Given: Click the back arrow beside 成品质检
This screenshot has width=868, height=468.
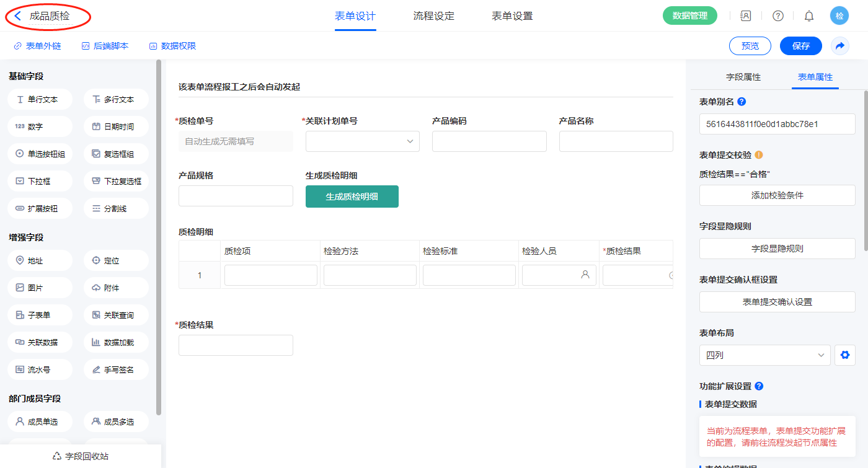Looking at the screenshot, I should point(18,16).
